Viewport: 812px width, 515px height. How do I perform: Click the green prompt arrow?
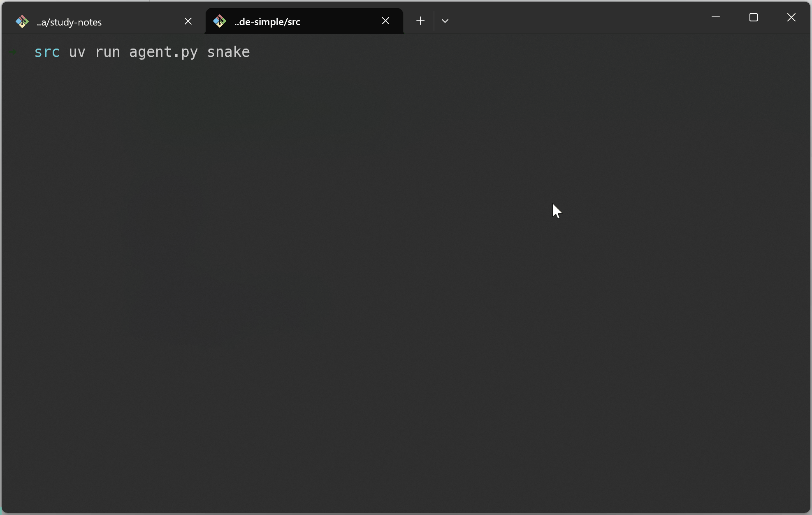(x=14, y=52)
